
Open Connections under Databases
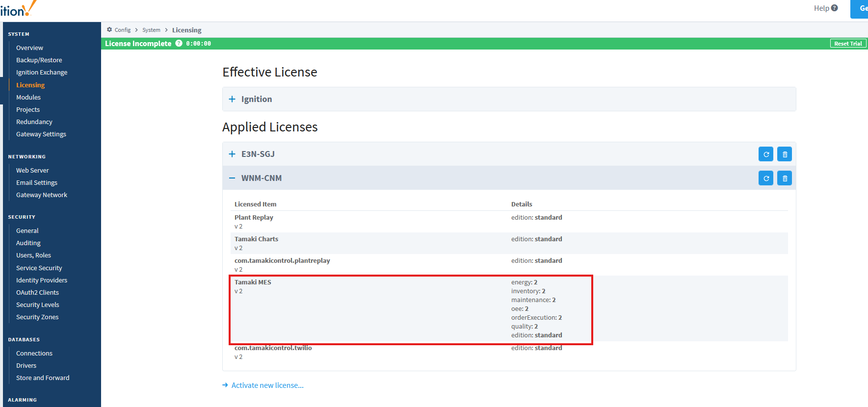(x=34, y=353)
